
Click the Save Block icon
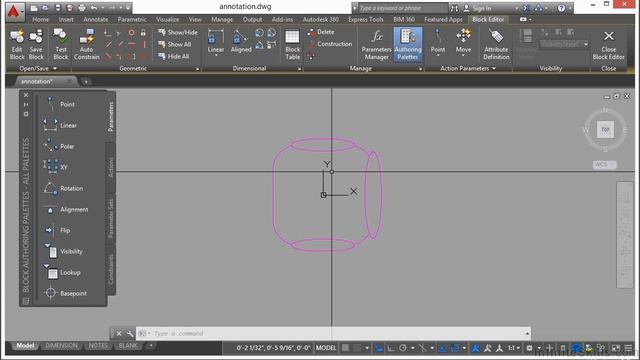point(36,44)
